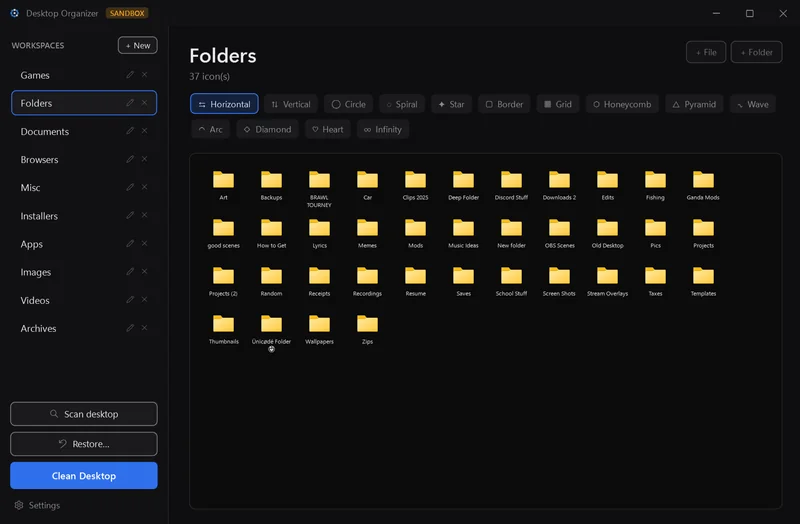The height and width of the screenshot is (524, 800).
Task: Remove the Documents workspace using X icon
Action: tap(144, 131)
